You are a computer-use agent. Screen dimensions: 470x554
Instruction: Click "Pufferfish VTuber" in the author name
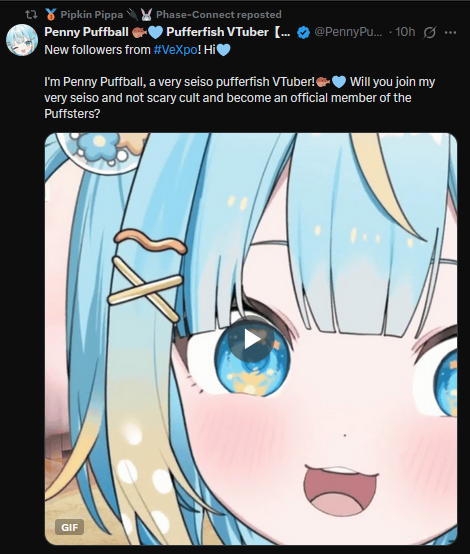tap(217, 32)
